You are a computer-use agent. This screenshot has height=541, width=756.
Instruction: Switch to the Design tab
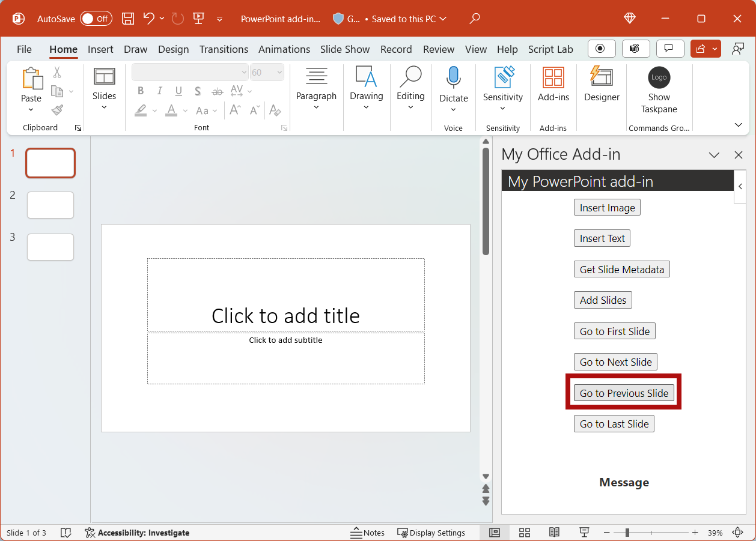coord(174,49)
